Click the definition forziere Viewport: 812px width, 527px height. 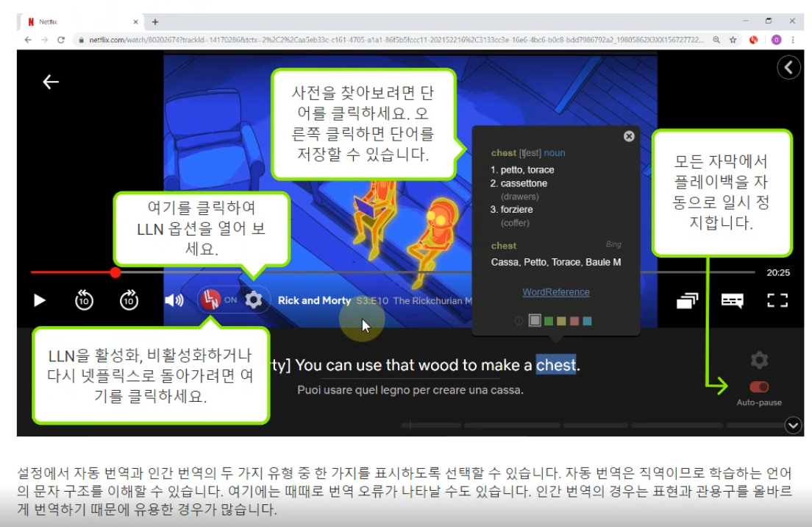click(x=516, y=209)
